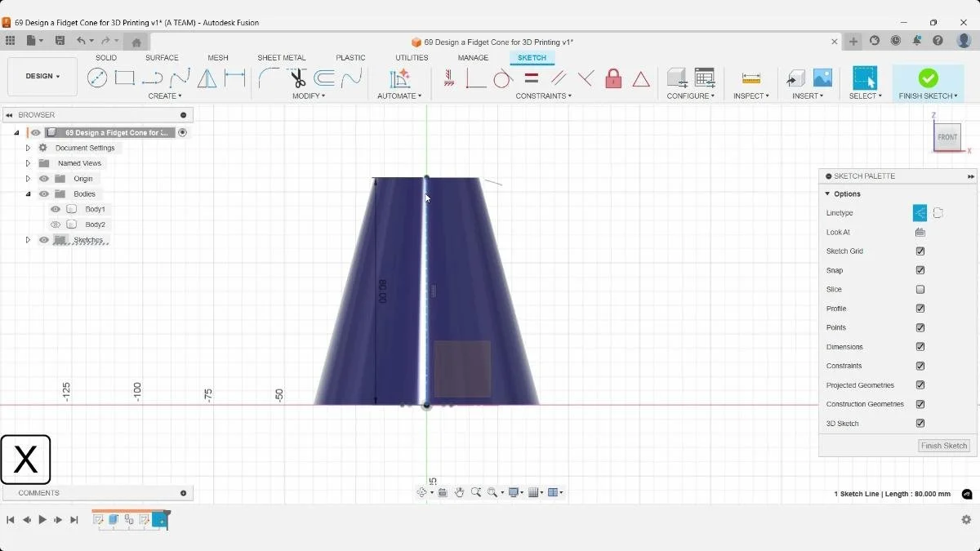Toggle the Snap checkbox

click(920, 270)
